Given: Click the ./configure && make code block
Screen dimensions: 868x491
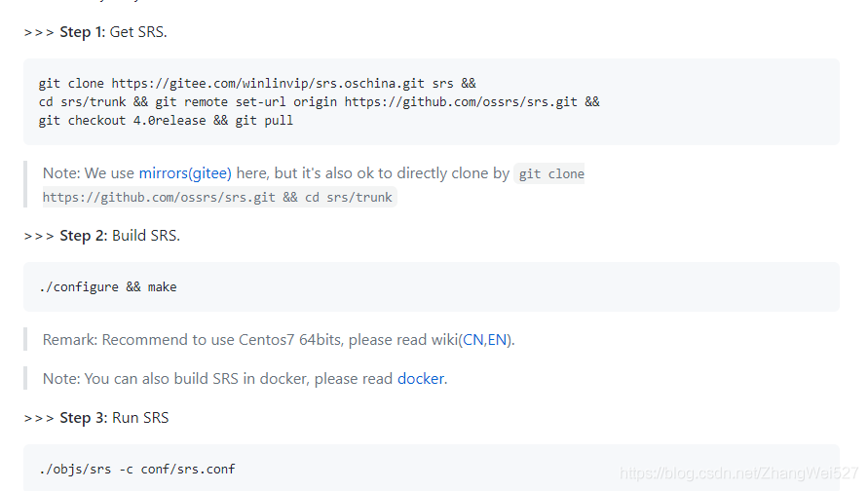Looking at the screenshot, I should pyautogui.click(x=432, y=286).
